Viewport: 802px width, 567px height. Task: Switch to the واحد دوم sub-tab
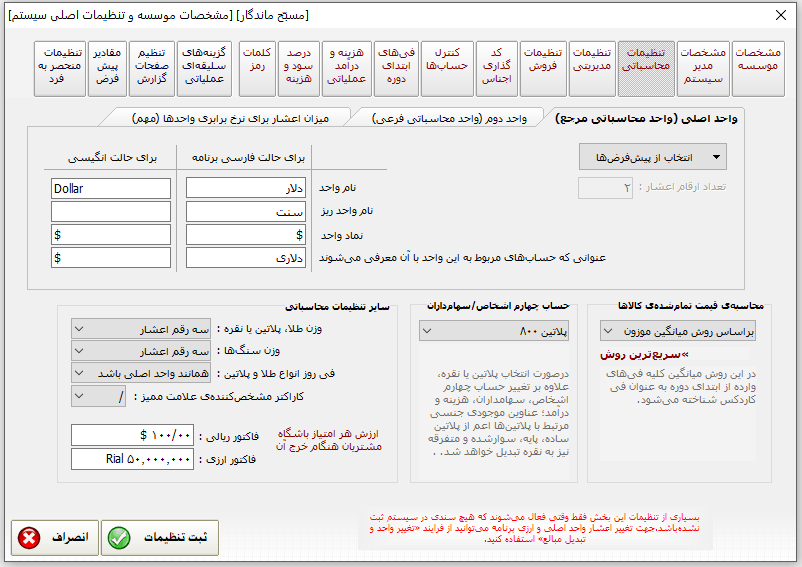(x=449, y=119)
